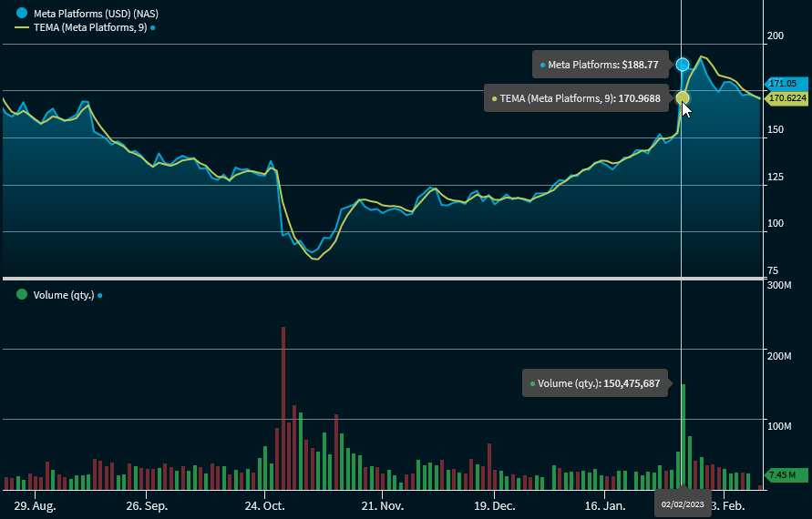Click the blue 171.05 last price tag

click(x=783, y=84)
